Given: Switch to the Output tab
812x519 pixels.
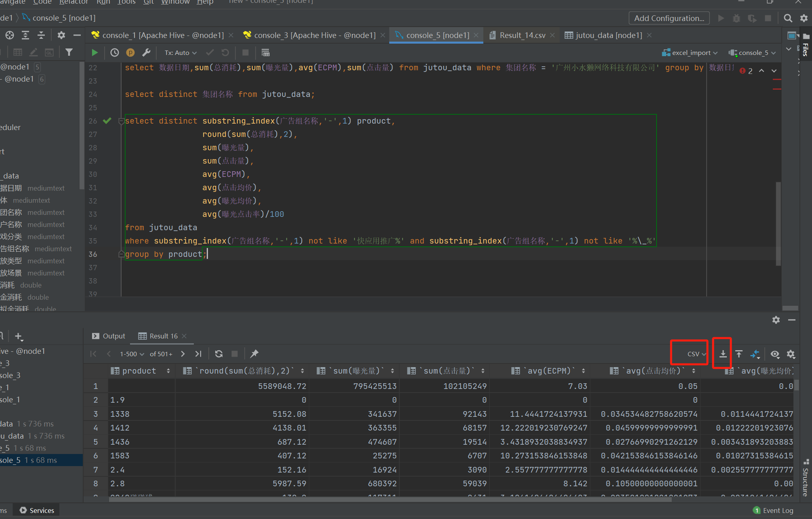Looking at the screenshot, I should pos(113,336).
